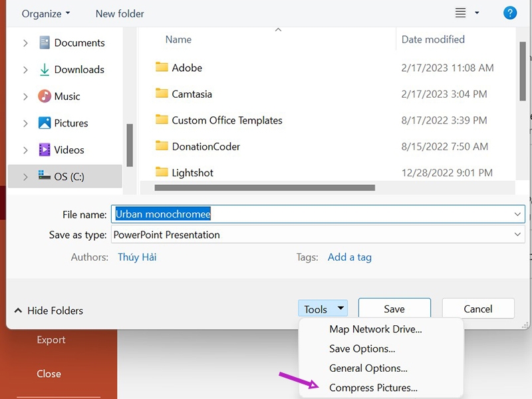The image size is (532, 399).
Task: Select Downloads in navigation pane
Action: tap(79, 70)
